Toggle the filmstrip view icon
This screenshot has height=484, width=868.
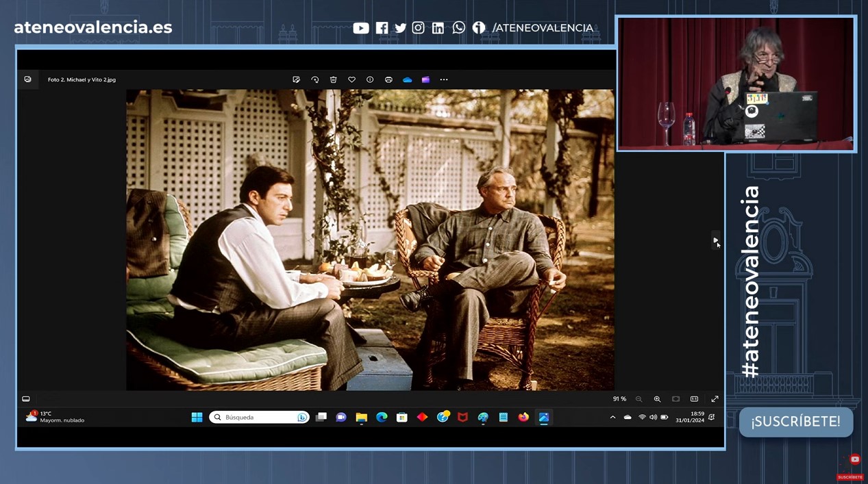(x=26, y=399)
